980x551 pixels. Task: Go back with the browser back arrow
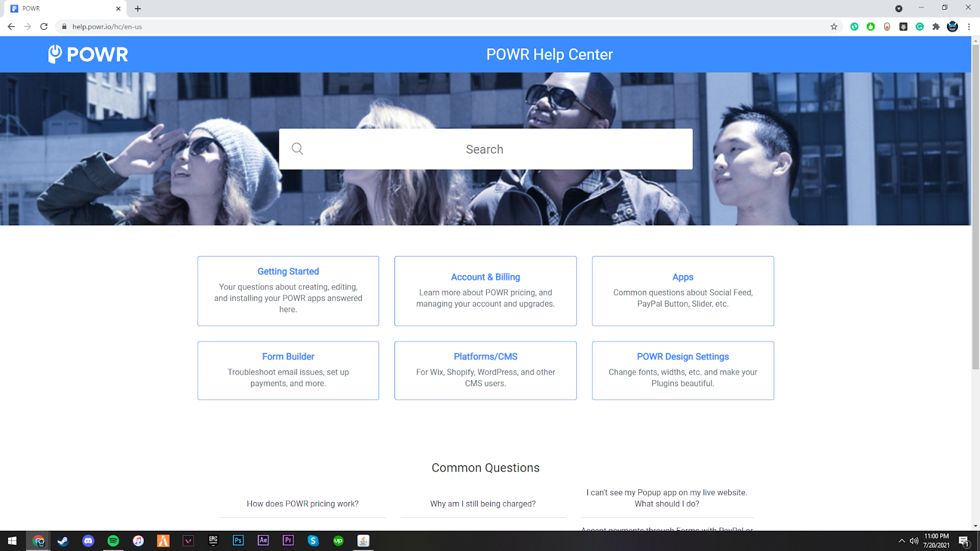[11, 26]
